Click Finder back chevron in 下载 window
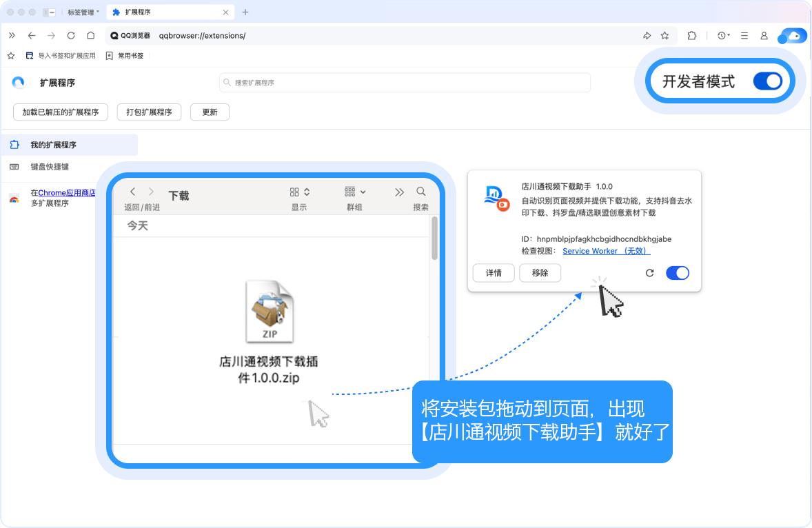This screenshot has height=528, width=812. [x=133, y=192]
